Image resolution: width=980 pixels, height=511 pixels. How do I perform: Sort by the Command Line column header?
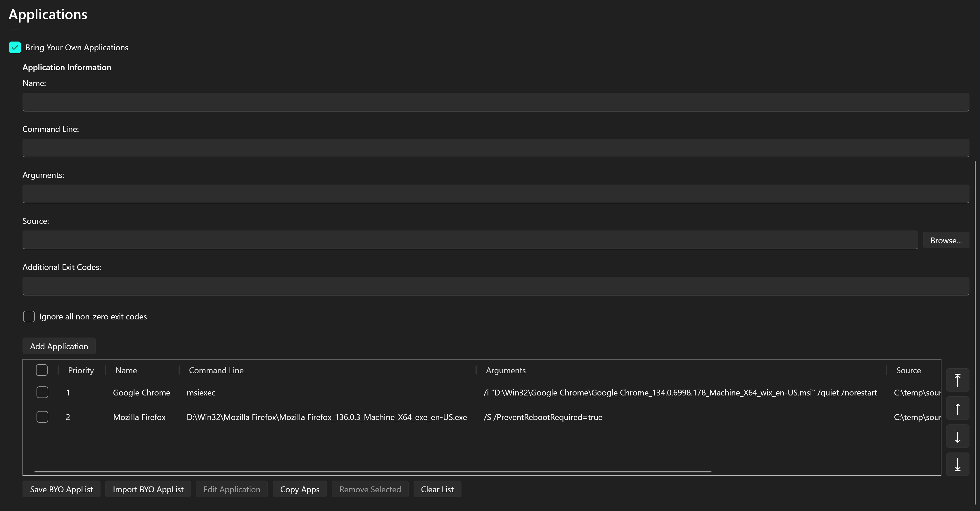[x=216, y=371]
